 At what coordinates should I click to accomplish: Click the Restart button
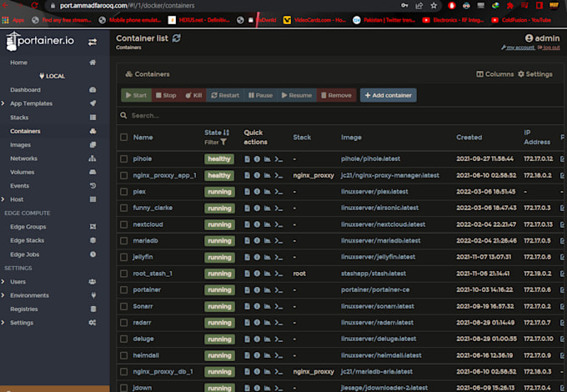click(x=225, y=95)
